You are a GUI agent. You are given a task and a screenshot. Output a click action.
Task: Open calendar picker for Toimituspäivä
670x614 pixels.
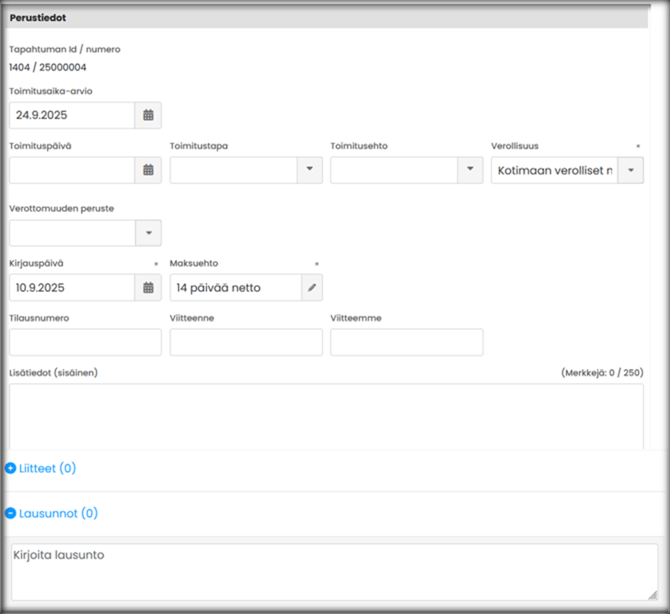click(148, 171)
